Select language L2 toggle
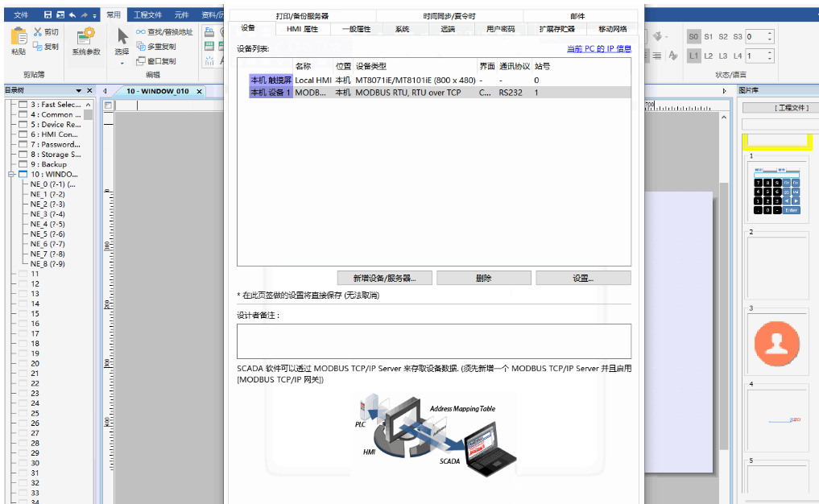819x504 pixels. (x=708, y=56)
